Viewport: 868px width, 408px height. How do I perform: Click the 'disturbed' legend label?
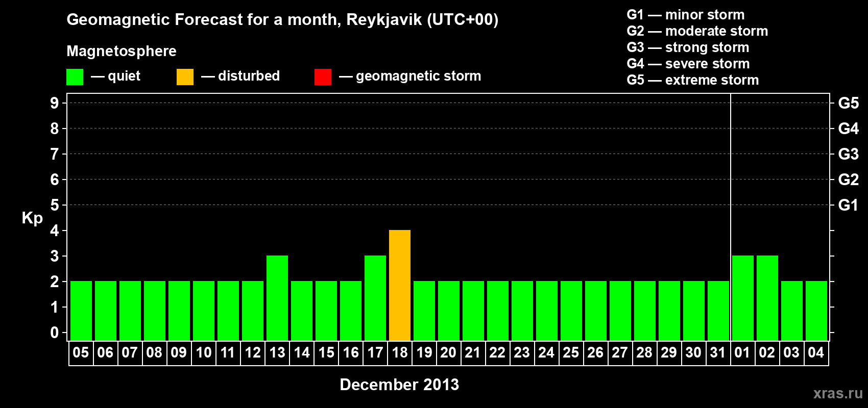tap(249, 76)
